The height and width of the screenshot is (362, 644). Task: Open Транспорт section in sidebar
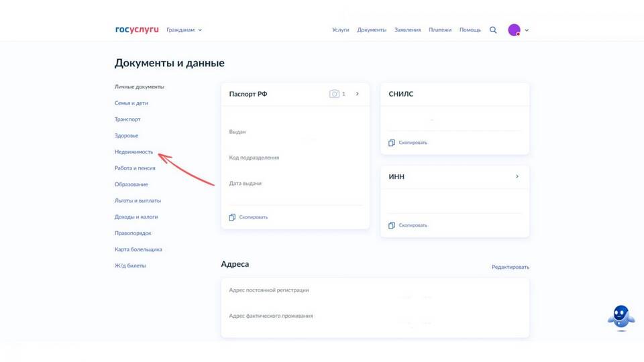point(127,119)
